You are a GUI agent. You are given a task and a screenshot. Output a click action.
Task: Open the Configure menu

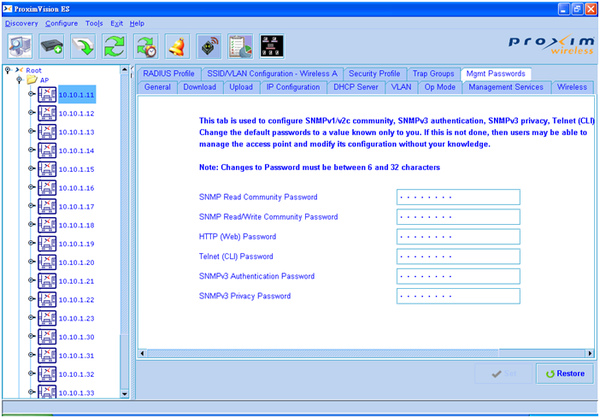(62, 23)
